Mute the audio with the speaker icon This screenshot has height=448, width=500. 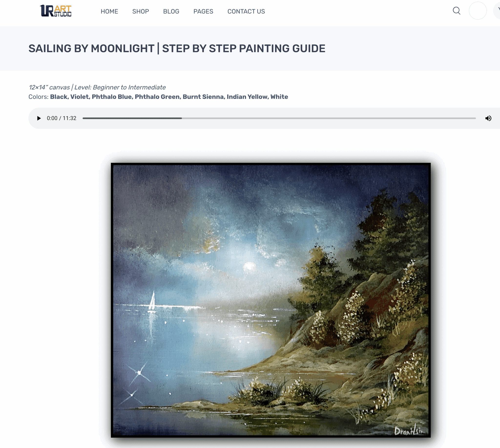[488, 118]
